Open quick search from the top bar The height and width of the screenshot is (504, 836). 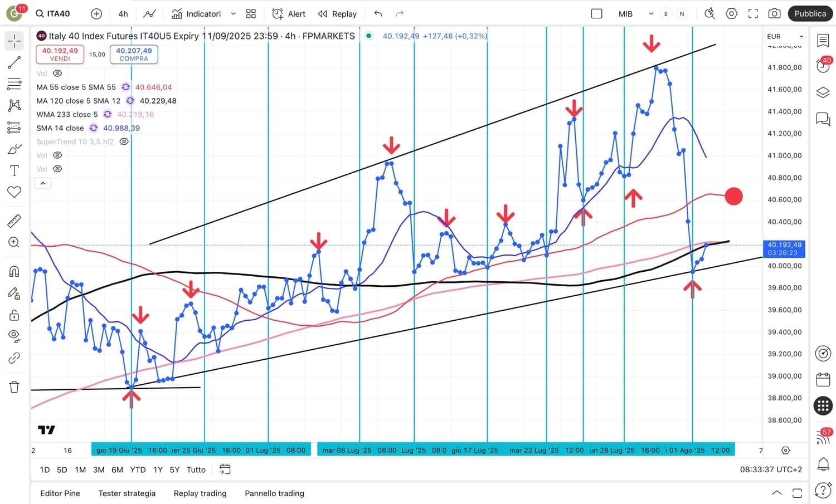pyautogui.click(x=709, y=14)
